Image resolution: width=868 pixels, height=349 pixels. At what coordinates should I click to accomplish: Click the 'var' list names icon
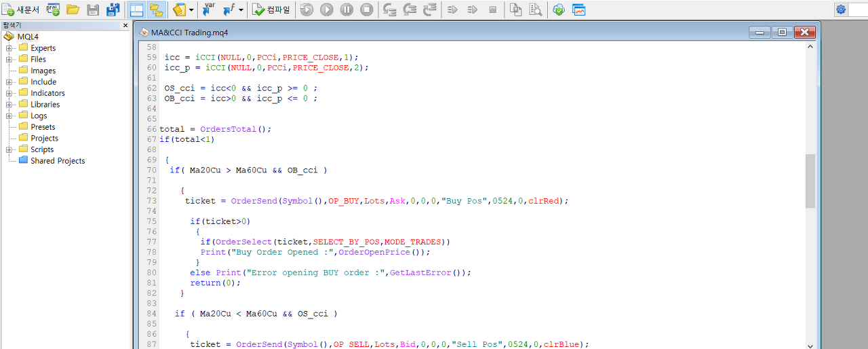point(209,10)
